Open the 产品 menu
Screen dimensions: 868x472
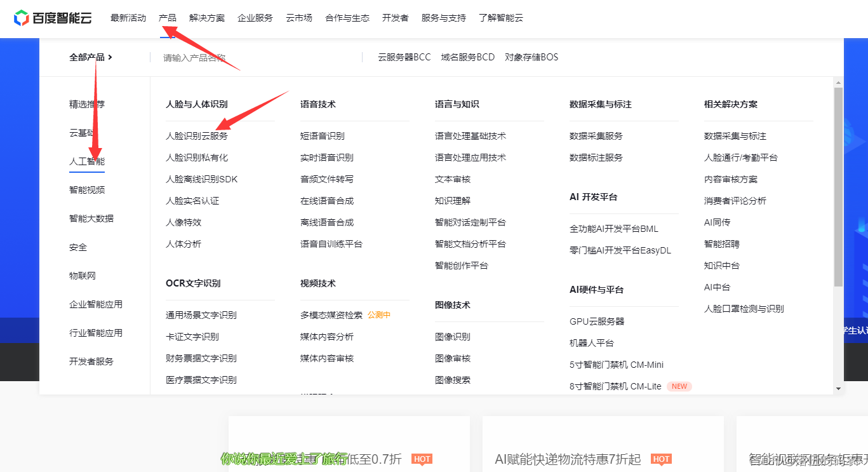point(168,18)
